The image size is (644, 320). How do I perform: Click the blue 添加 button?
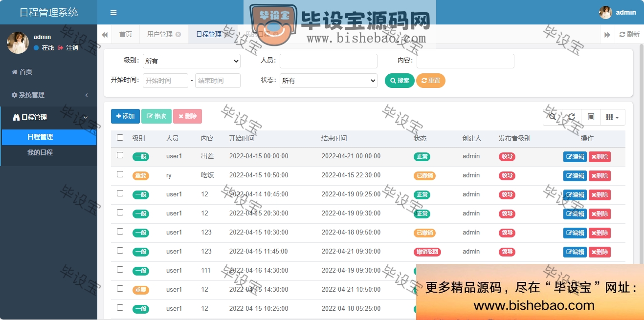125,116
